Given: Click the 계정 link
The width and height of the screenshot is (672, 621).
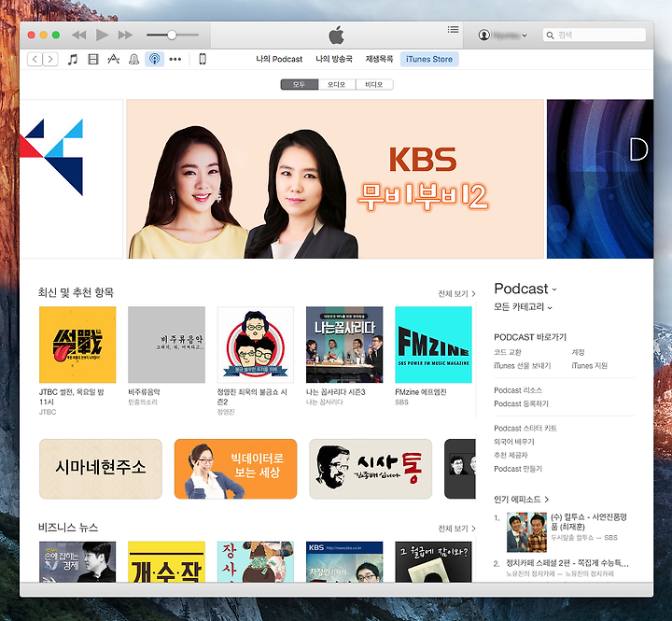Looking at the screenshot, I should point(578,352).
